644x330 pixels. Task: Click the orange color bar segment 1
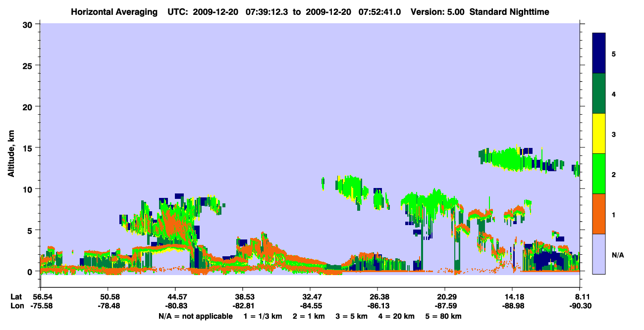click(599, 214)
